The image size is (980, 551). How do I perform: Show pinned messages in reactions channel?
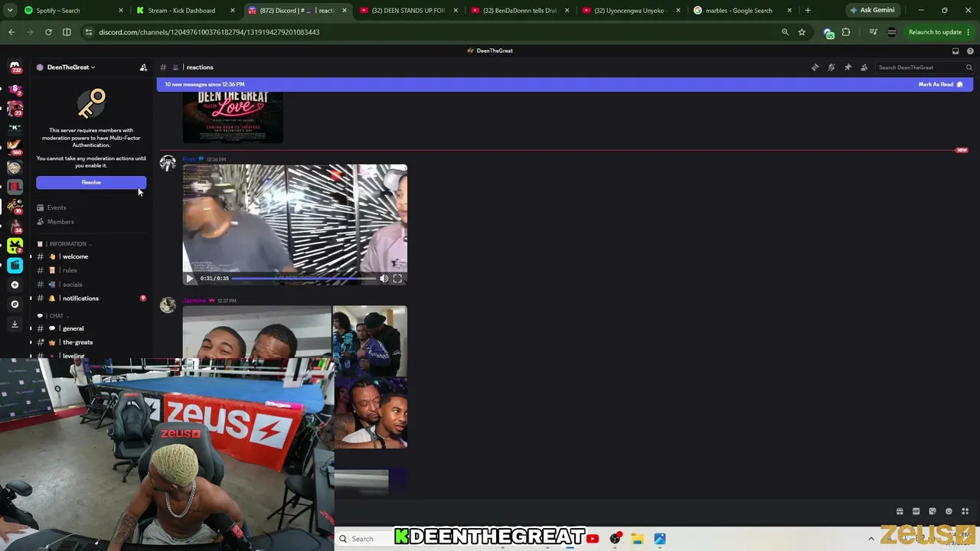coord(848,67)
